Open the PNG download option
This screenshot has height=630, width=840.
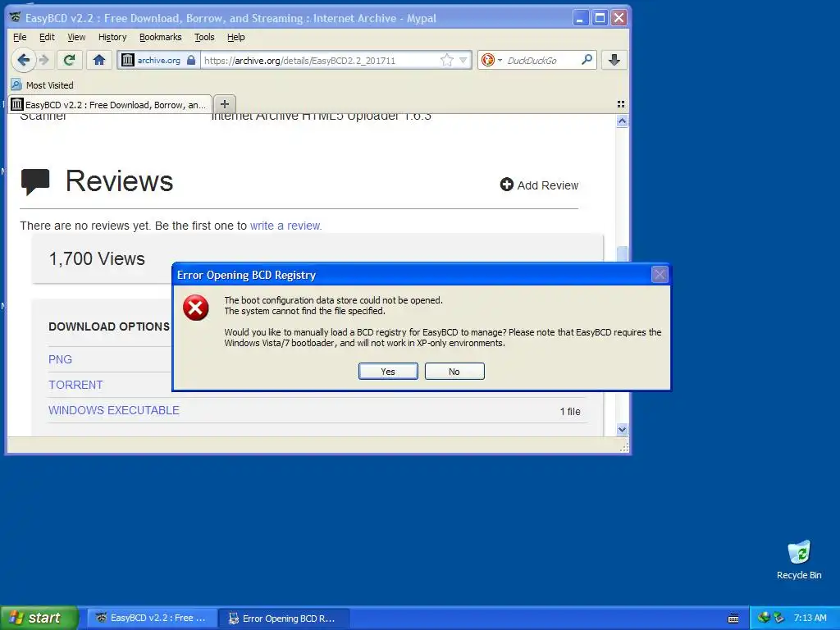coord(60,359)
